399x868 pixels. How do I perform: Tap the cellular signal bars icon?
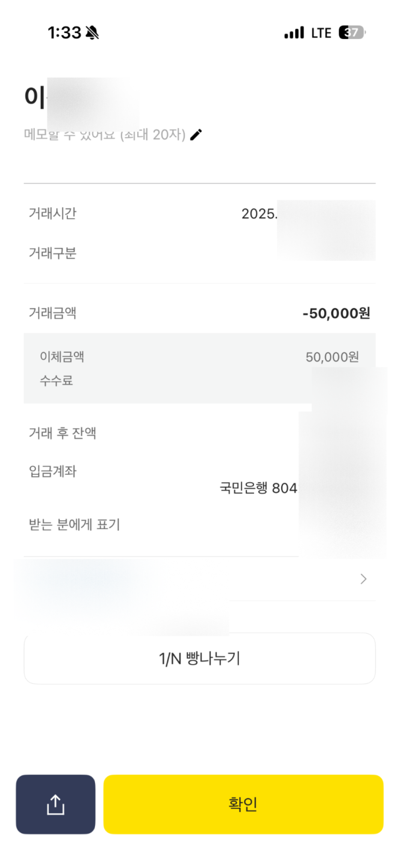tap(294, 33)
